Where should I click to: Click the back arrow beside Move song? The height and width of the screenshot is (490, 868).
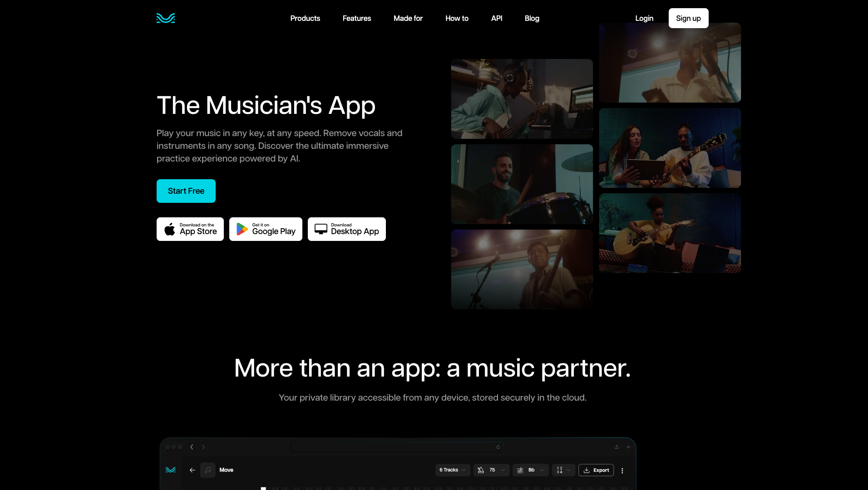pyautogui.click(x=192, y=470)
